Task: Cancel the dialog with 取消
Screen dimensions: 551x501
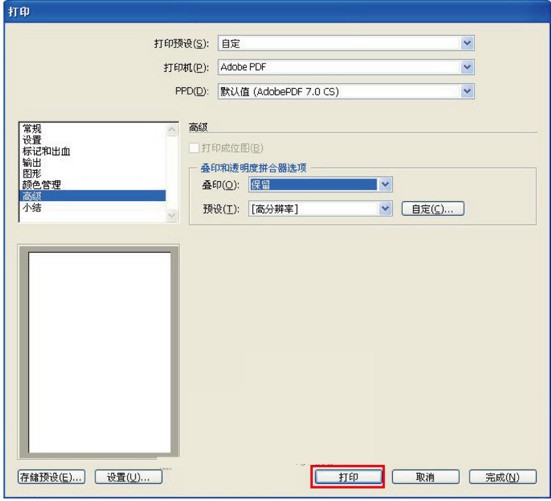Action: coord(425,477)
